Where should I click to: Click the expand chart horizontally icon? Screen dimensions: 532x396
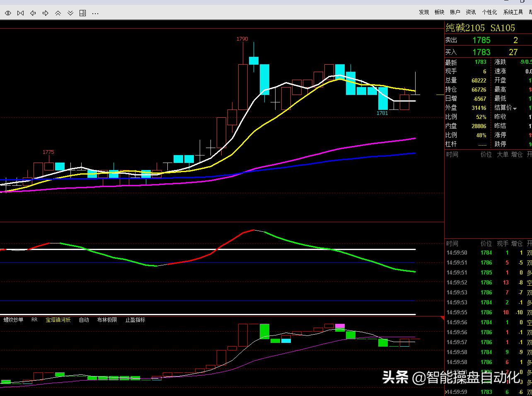point(8,13)
